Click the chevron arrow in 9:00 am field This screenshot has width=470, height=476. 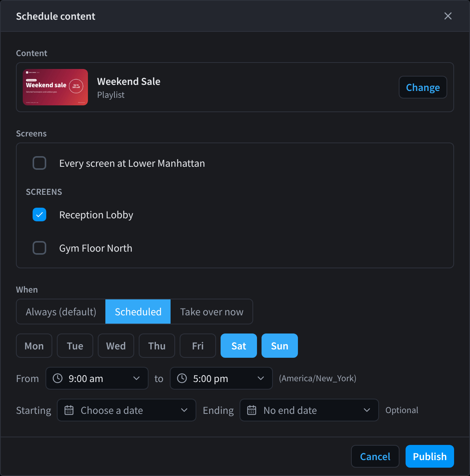tap(136, 378)
